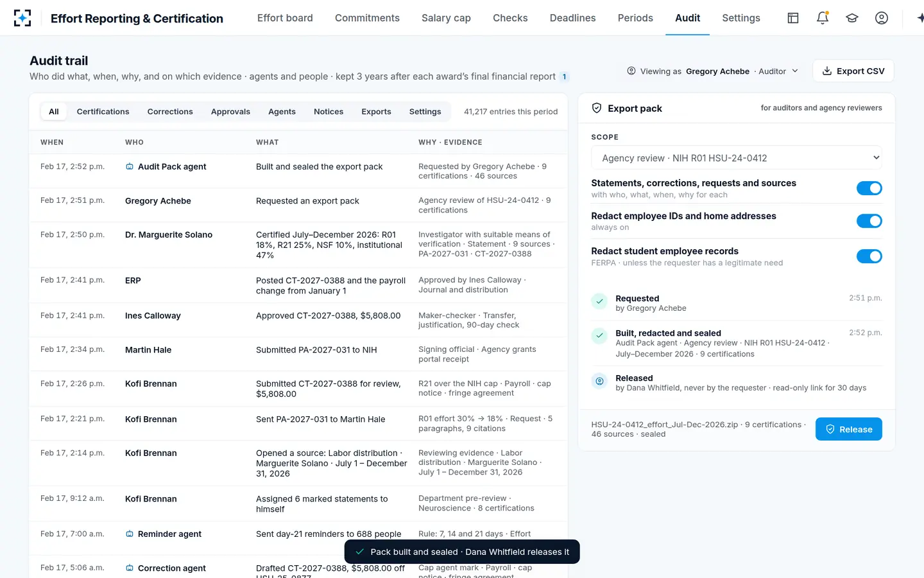Click the person icon beside Viewing as

(631, 71)
